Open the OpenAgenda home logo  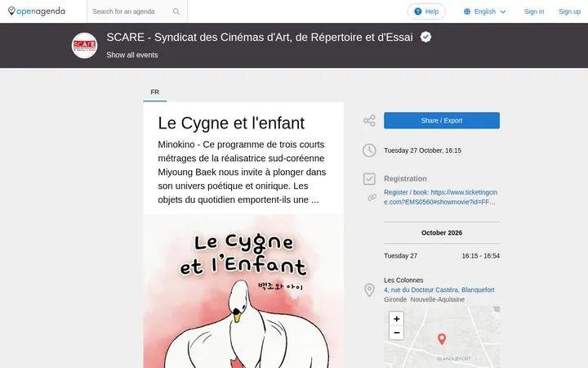tap(37, 11)
